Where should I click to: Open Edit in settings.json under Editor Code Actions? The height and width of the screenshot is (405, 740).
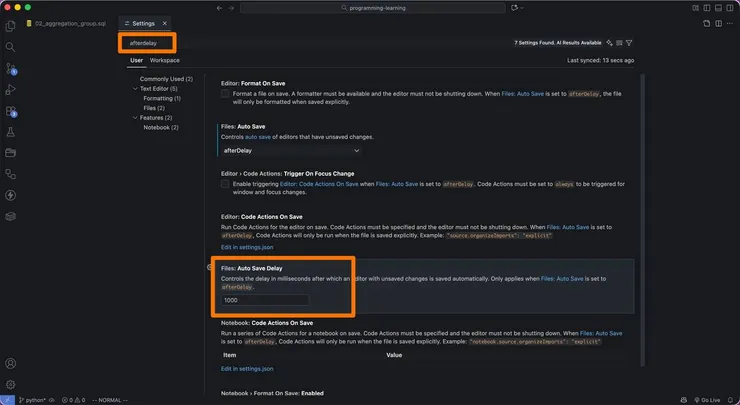click(247, 247)
